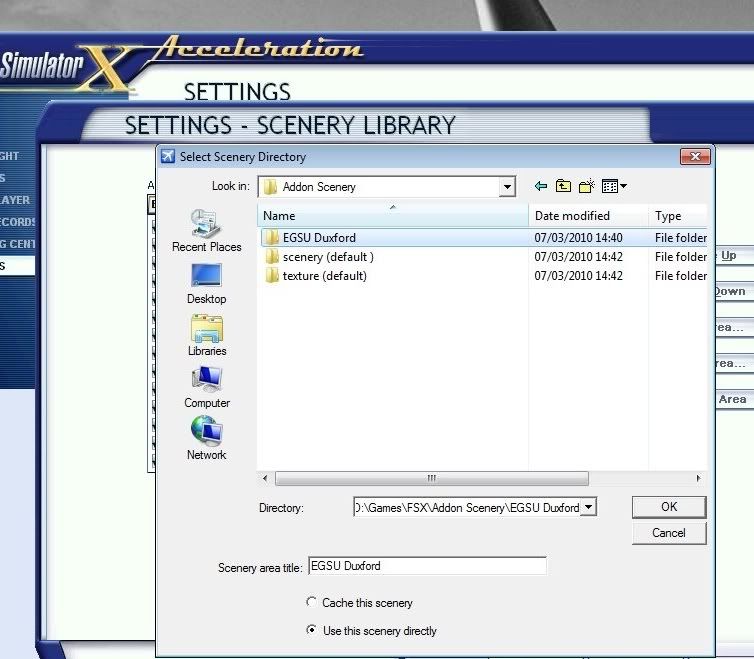Go to Desktop location
The width and height of the screenshot is (754, 659).
tap(207, 284)
